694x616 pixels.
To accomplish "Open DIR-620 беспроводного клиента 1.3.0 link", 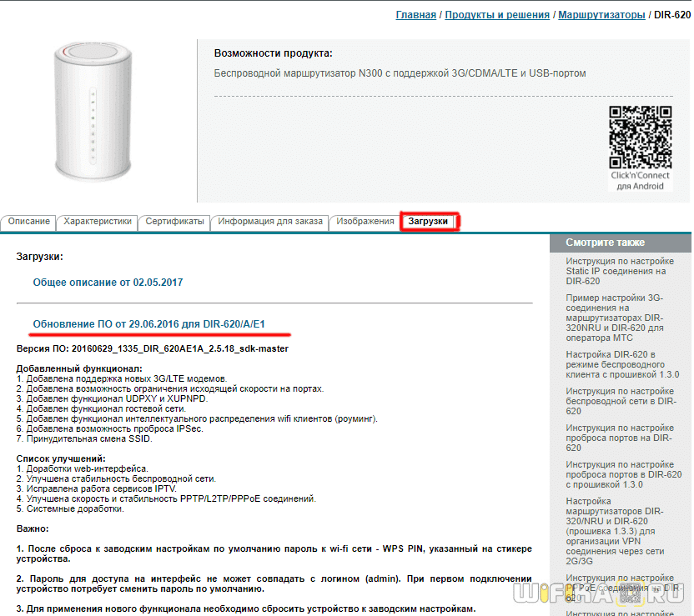I will pos(622,364).
